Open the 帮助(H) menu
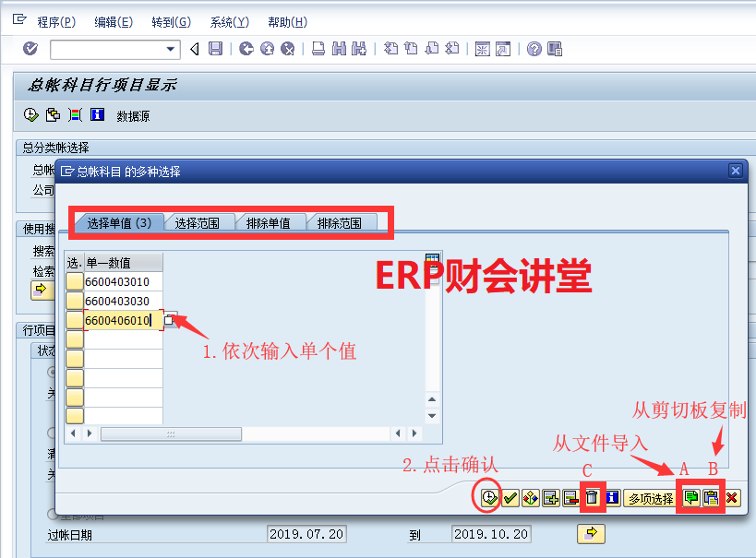Screen dimensions: 756x558 [287, 22]
